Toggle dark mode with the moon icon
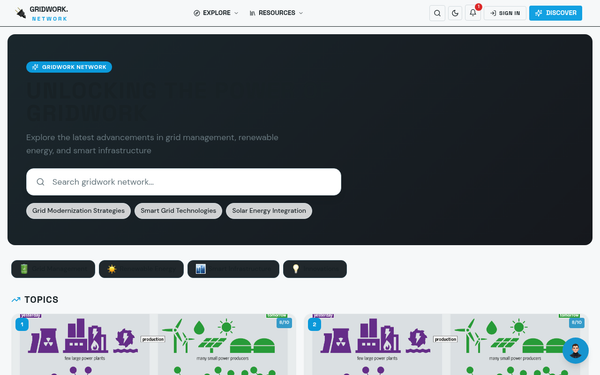The image size is (600, 375). 455,13
